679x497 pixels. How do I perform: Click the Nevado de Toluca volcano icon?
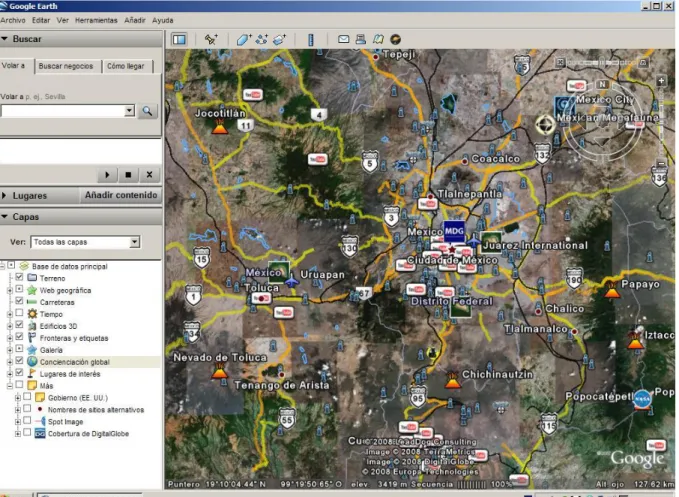220,371
